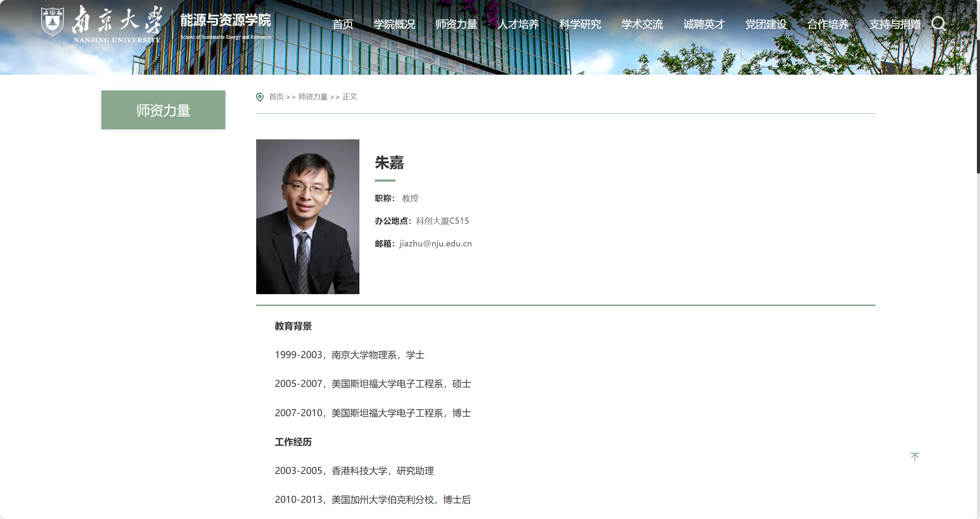The width and height of the screenshot is (980, 519).
Task: Click the breadcrumb location pin icon
Action: click(260, 97)
